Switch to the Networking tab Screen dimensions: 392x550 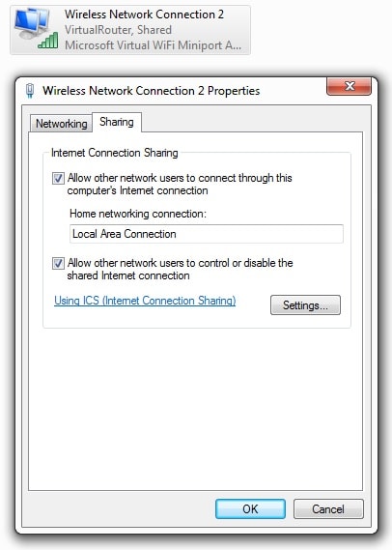pos(61,124)
